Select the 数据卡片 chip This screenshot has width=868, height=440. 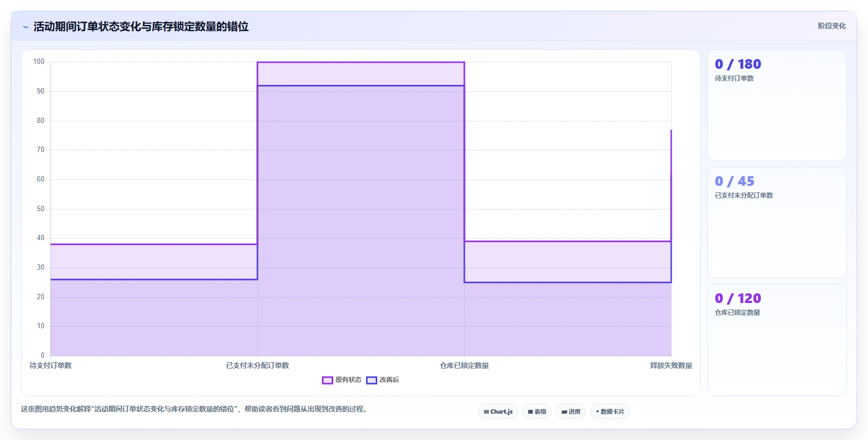click(610, 412)
